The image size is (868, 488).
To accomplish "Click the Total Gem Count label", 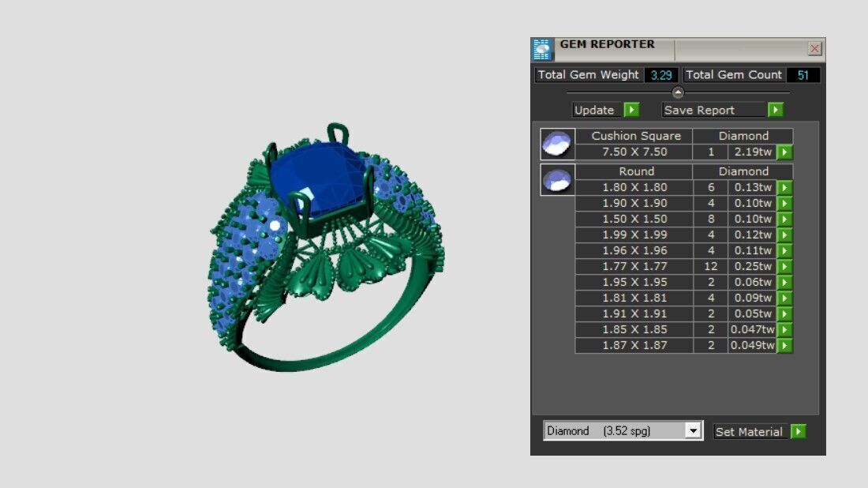I will 734,75.
